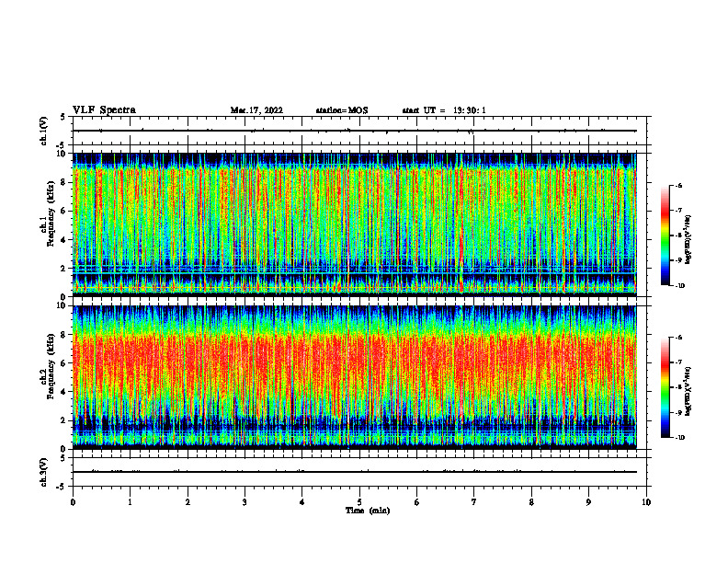Screen dimensions: 728x563
Task: Click the 8 kHz tick on ch.2 frequency axis
Action: 63,335
